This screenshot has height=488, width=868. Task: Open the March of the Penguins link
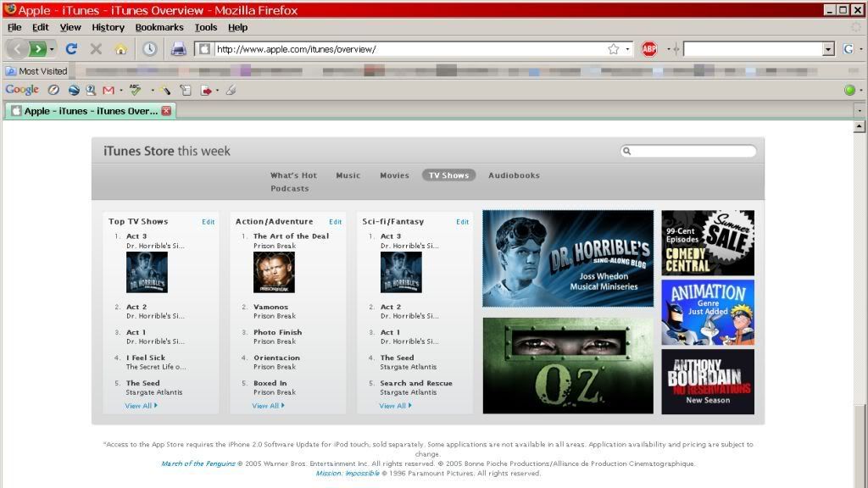point(198,463)
